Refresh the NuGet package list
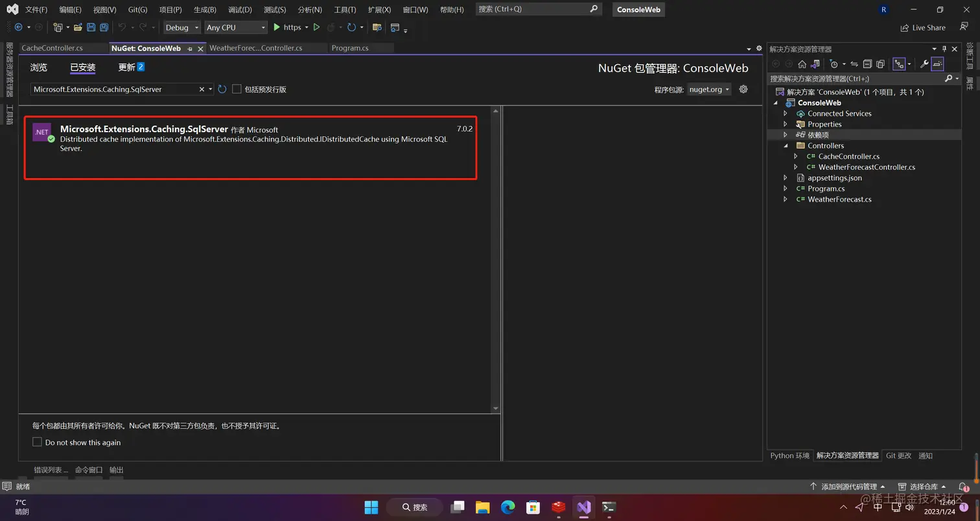Image resolution: width=980 pixels, height=521 pixels. coord(222,89)
